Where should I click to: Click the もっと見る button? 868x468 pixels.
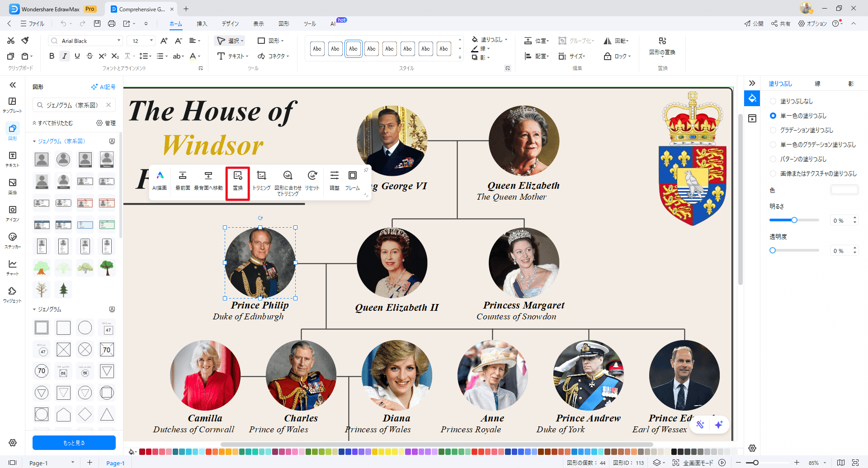(74, 443)
